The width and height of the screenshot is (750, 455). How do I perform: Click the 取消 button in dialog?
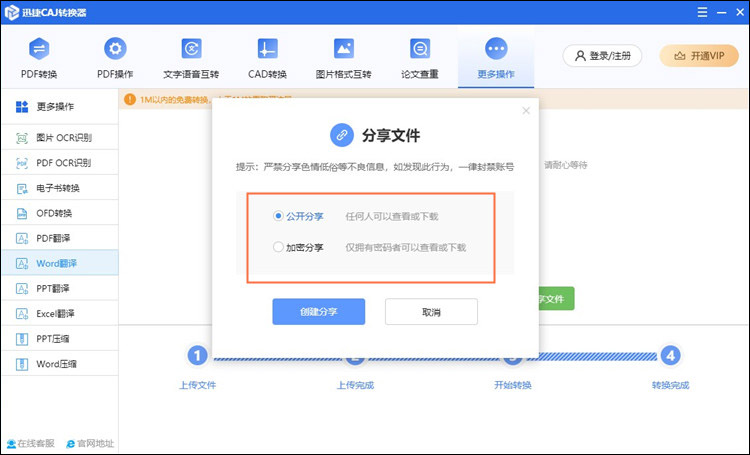coord(431,312)
